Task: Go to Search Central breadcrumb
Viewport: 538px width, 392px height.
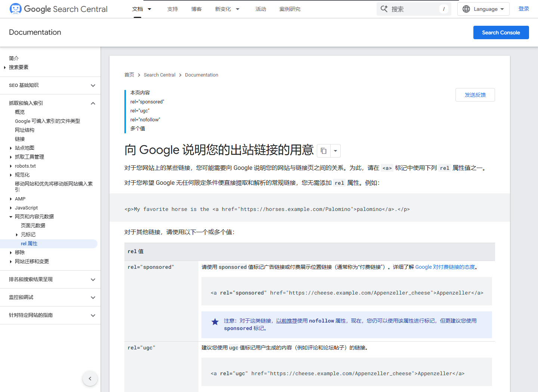Action: point(160,75)
